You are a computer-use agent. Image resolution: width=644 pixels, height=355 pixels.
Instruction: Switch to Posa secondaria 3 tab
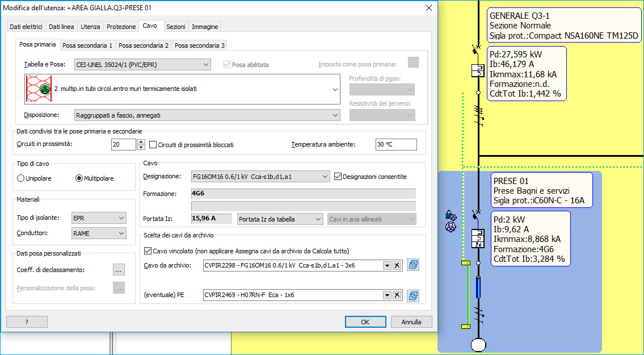(200, 45)
